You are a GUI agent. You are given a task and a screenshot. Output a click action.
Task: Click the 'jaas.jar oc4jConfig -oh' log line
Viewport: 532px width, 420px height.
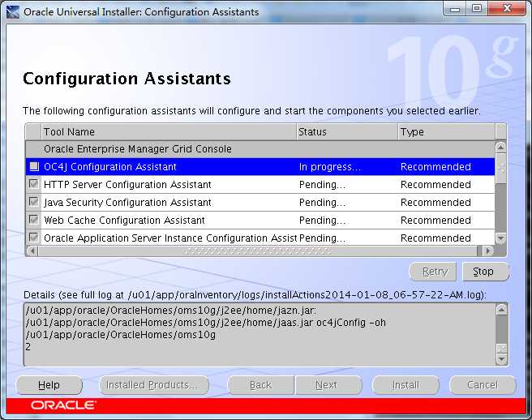tap(206, 323)
